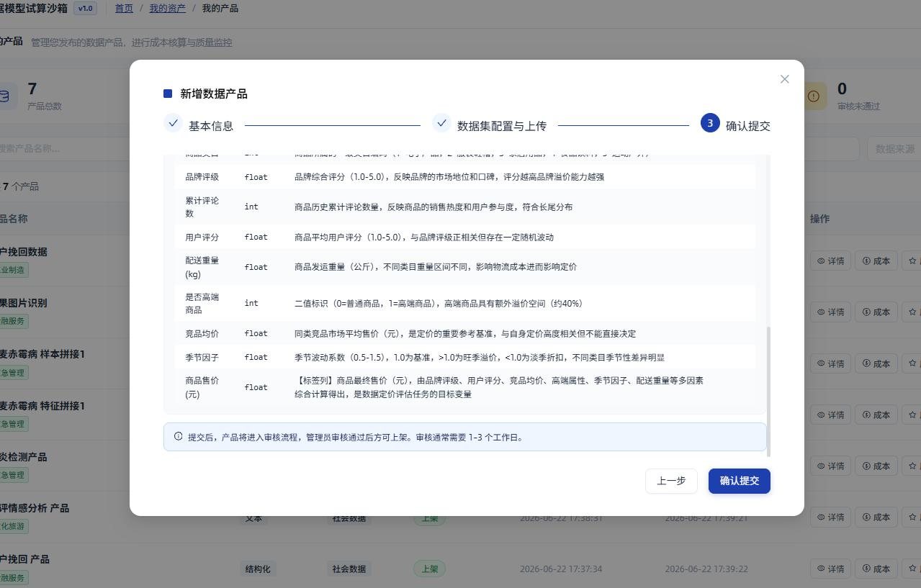Click the 上一步 button
Viewport: 921px width, 588px height.
coord(671,481)
